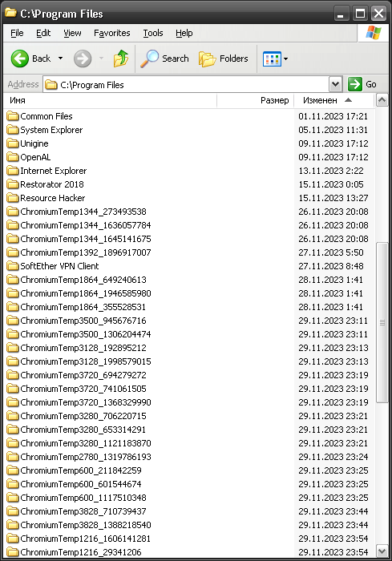Click the Forward arrow icon
The height and width of the screenshot is (561, 392).
(x=83, y=59)
